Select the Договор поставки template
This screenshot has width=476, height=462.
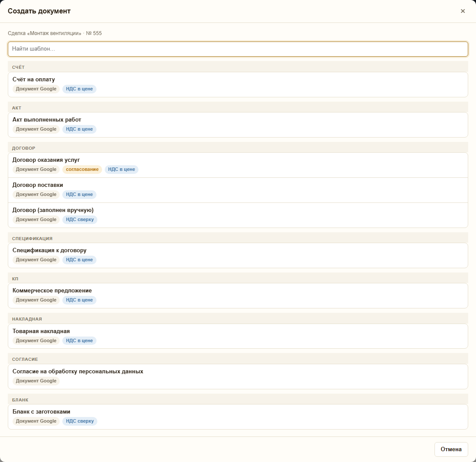click(238, 190)
